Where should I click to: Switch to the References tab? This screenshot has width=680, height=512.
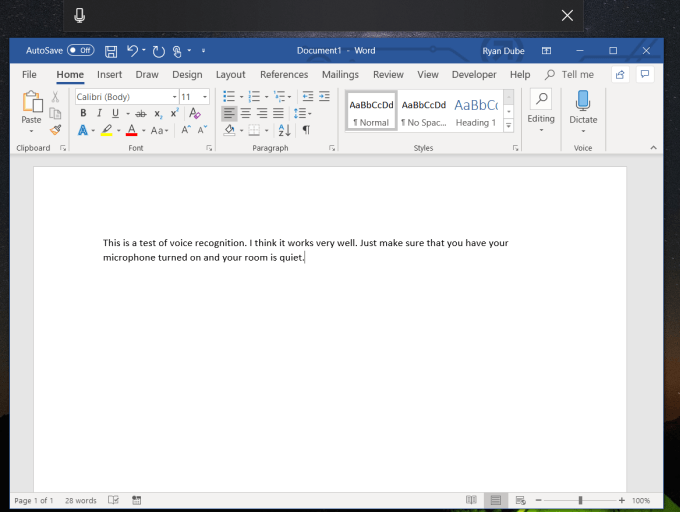click(x=284, y=75)
